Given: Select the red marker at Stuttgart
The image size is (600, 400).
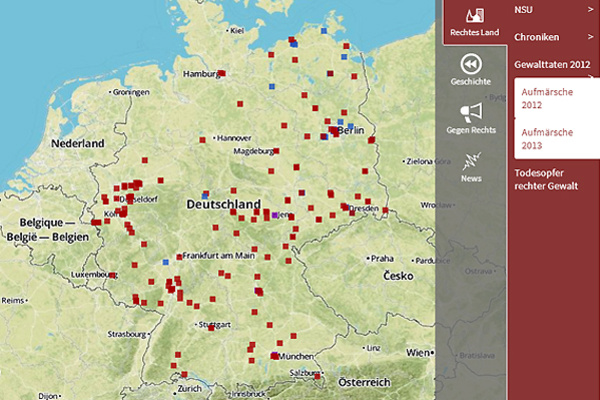Looking at the screenshot, I should point(212,327).
